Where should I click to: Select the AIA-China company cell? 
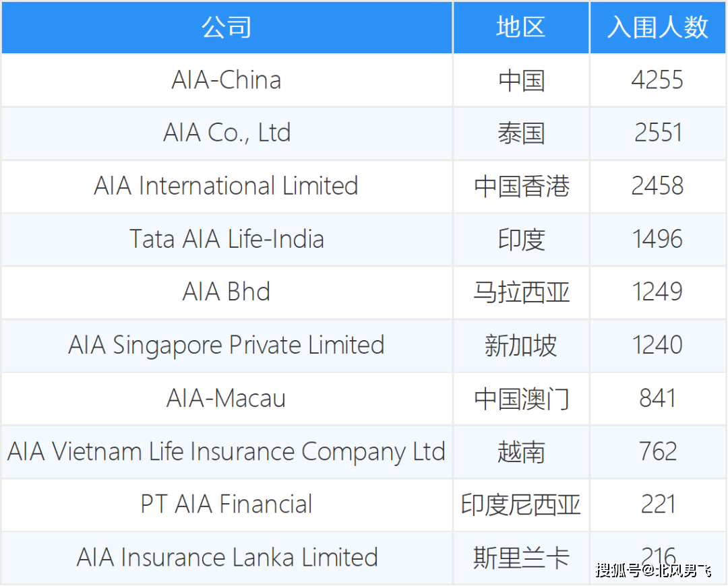[x=226, y=80]
